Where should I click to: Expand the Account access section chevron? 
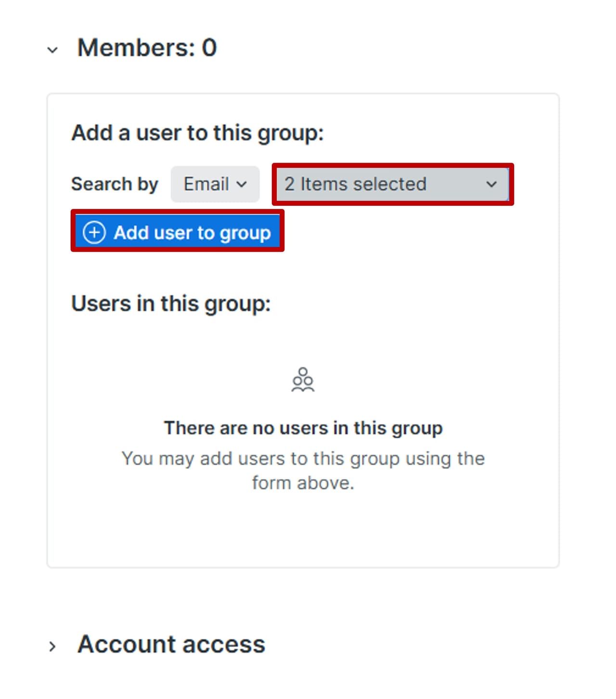[52, 646]
